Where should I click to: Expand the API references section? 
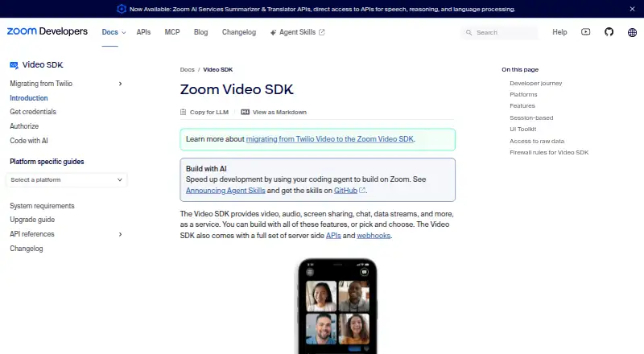coord(120,234)
